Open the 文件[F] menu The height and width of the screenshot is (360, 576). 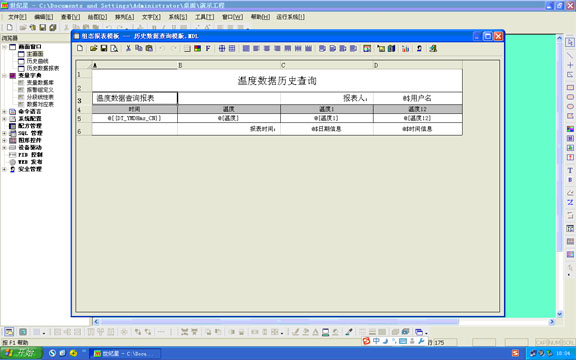click(17, 17)
